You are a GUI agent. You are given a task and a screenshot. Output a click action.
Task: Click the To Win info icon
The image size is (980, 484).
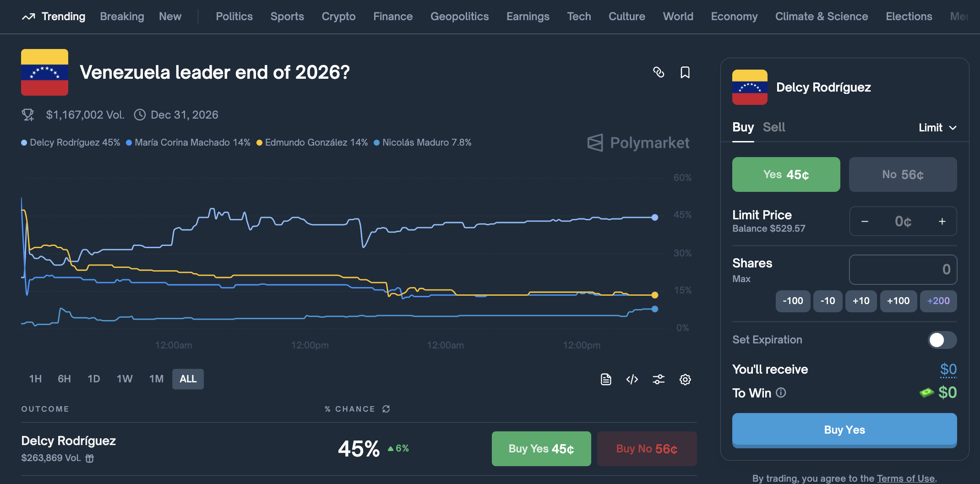pyautogui.click(x=781, y=392)
